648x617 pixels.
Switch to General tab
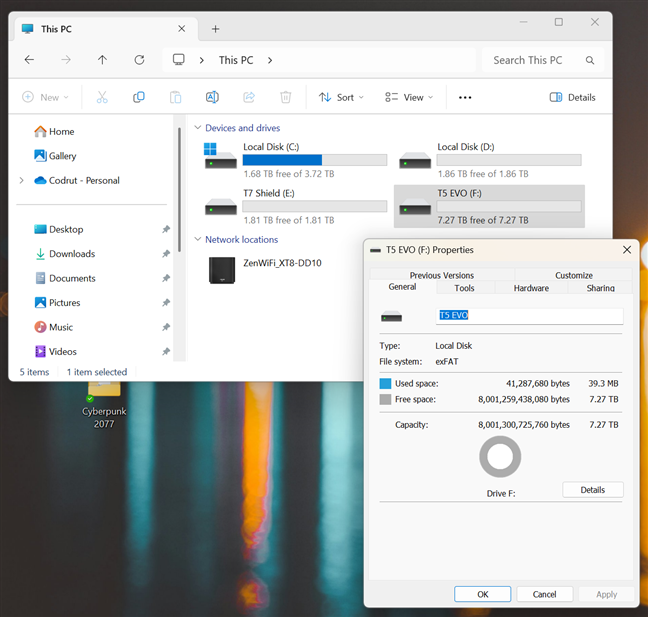(x=403, y=287)
